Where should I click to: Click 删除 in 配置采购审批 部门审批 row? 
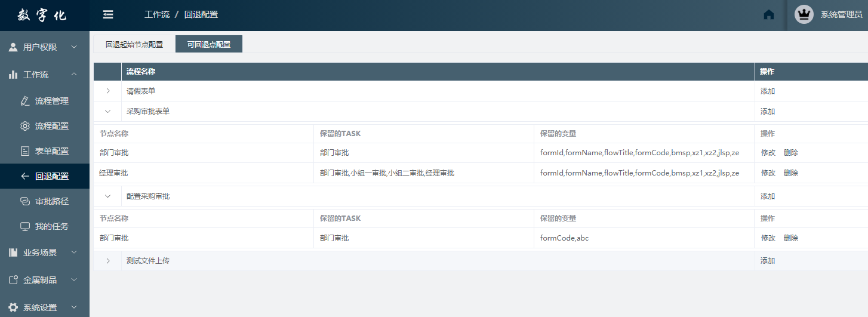(791, 238)
